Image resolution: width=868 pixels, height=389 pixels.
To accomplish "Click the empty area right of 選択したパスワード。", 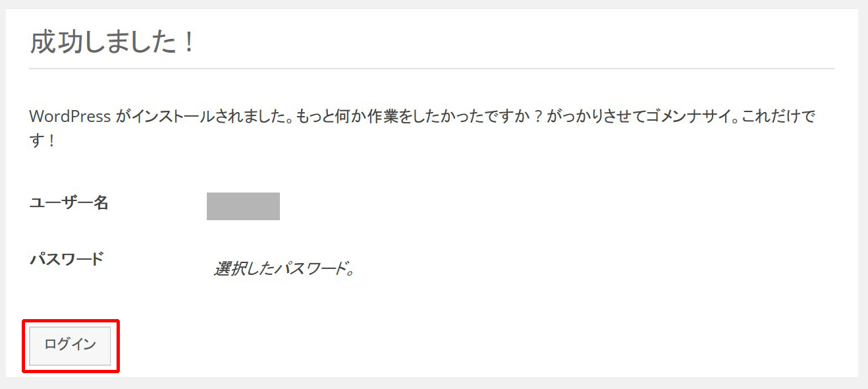I will [560, 269].
